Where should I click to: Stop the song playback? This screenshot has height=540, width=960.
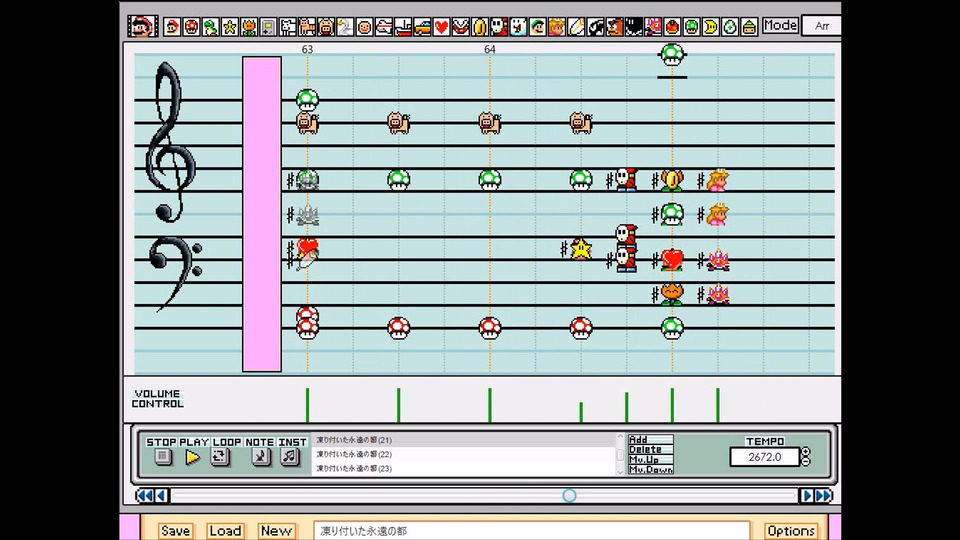[x=162, y=457]
